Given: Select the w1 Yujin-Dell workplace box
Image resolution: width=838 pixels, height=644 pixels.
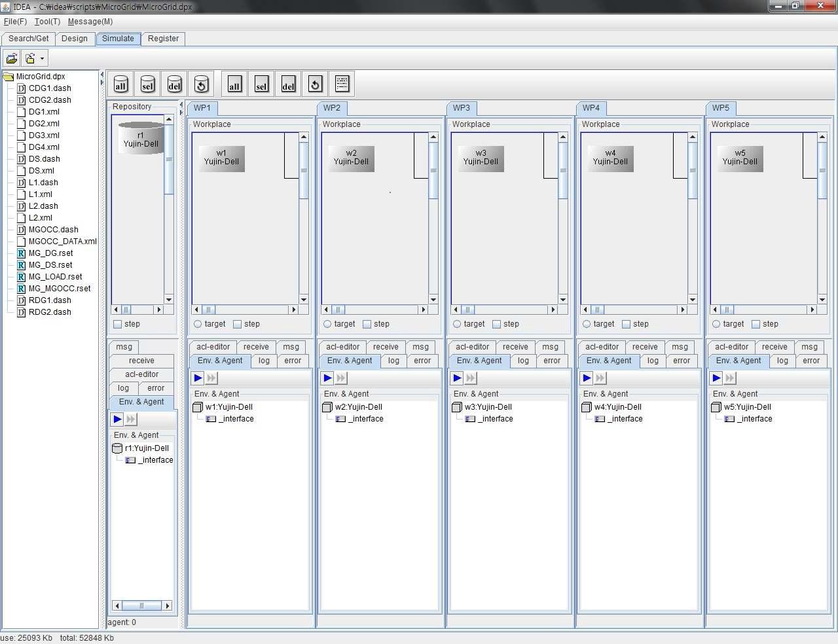Looking at the screenshot, I should point(221,159).
